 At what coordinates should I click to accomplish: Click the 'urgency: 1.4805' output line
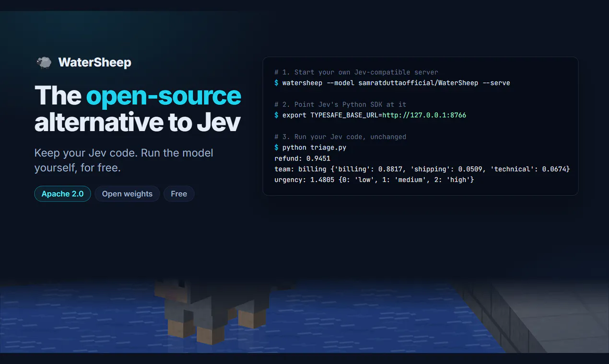[374, 180]
